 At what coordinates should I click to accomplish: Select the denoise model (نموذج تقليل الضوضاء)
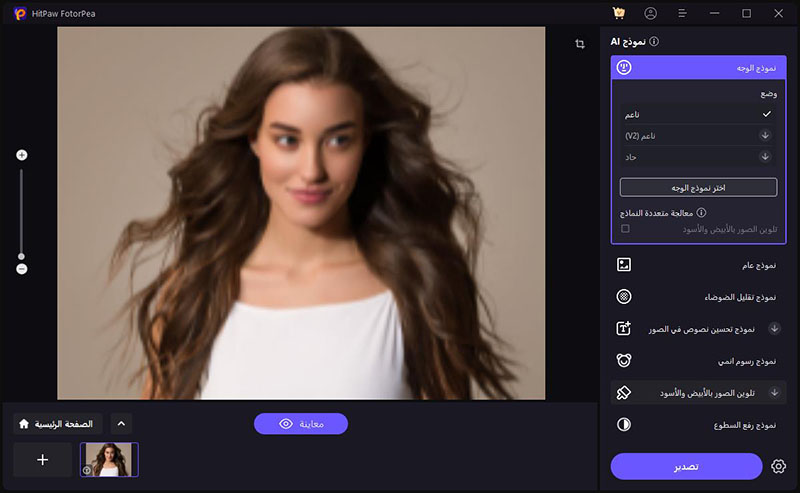pos(699,297)
